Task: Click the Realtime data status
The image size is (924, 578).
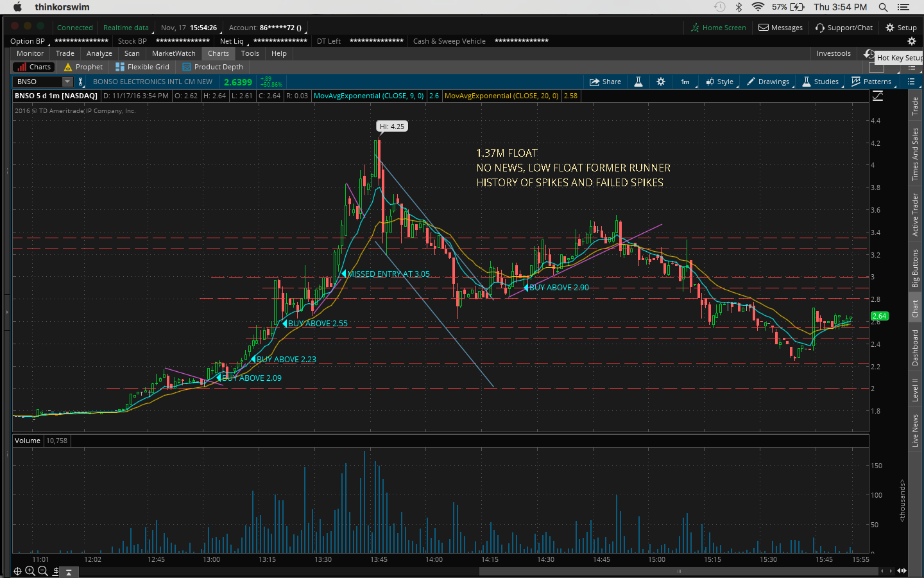Action: (x=127, y=28)
